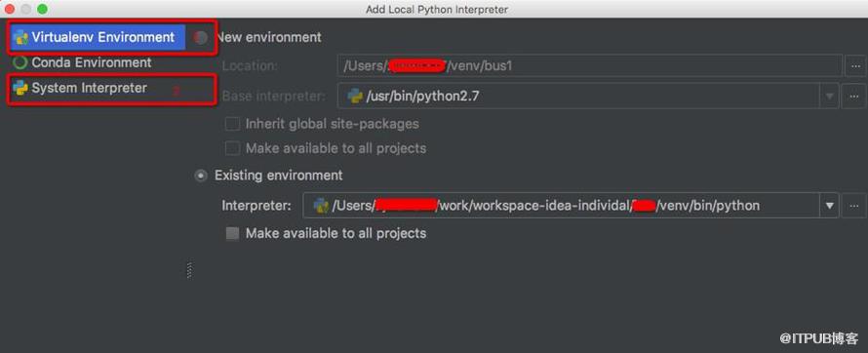Viewport: 868px width, 353px height.
Task: Expand Base interpreter dropdown arrow
Action: tap(829, 97)
